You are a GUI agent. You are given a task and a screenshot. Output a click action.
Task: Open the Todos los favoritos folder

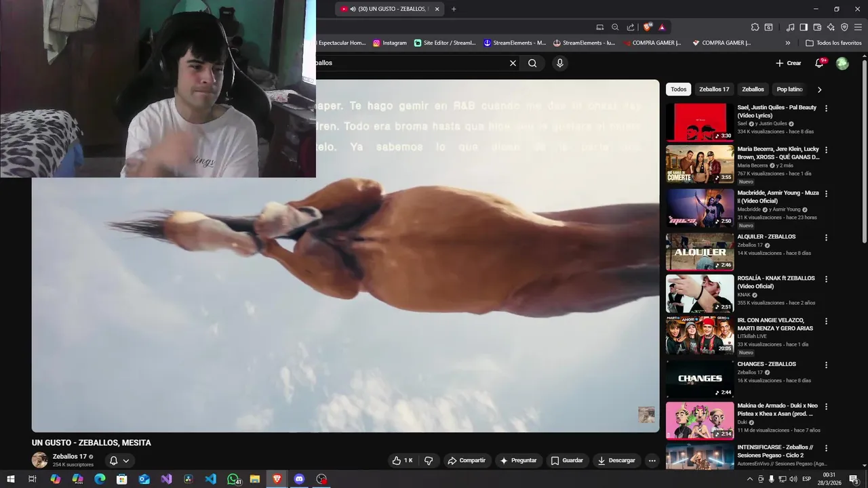[833, 43]
